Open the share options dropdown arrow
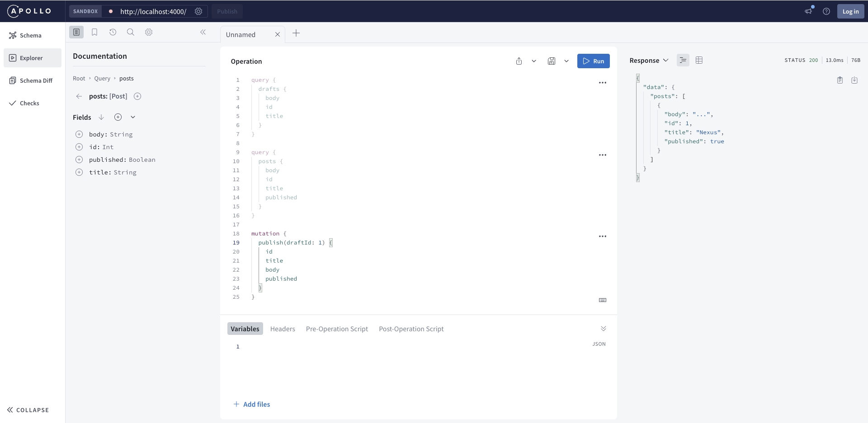Viewport: 868px width, 423px height. [534, 61]
